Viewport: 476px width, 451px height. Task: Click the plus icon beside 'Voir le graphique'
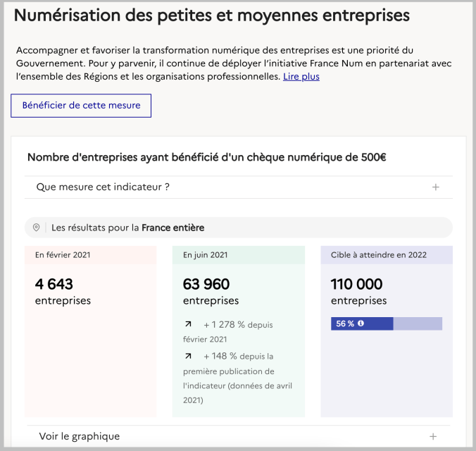(x=433, y=436)
